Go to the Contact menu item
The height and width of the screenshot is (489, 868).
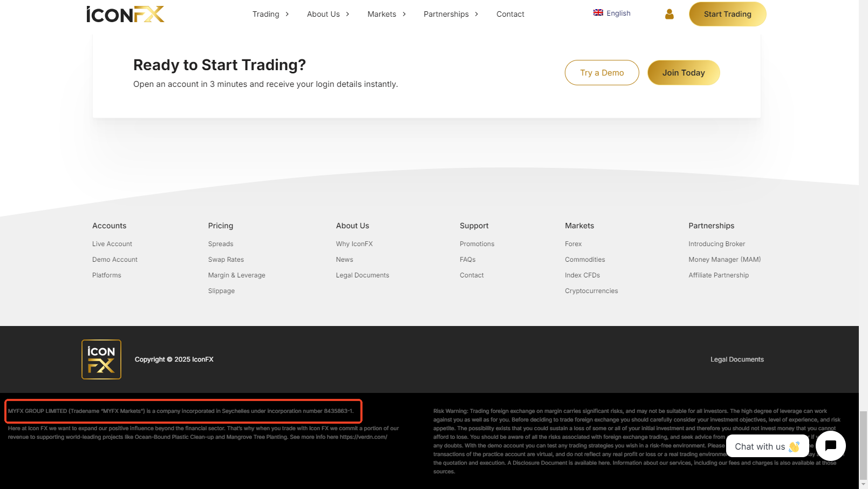coord(510,14)
